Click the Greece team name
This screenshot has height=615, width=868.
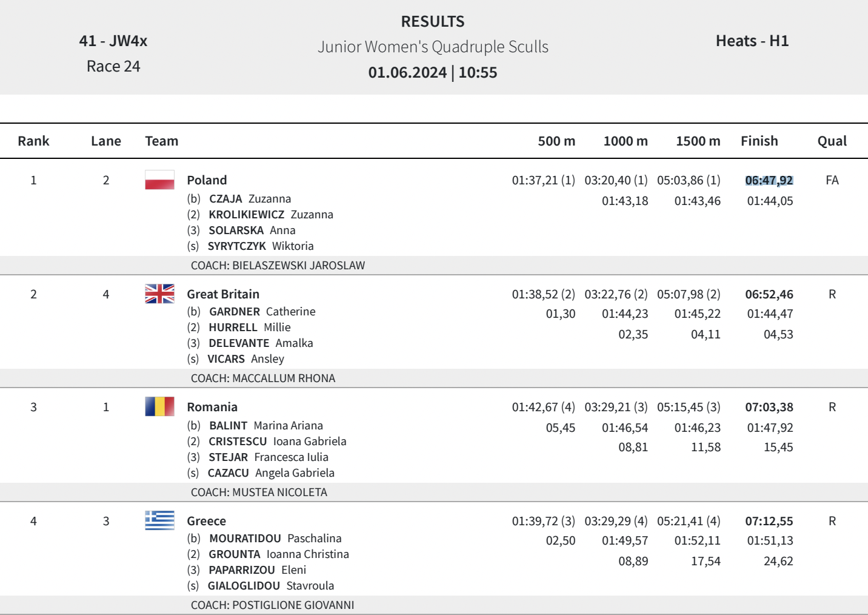click(206, 521)
